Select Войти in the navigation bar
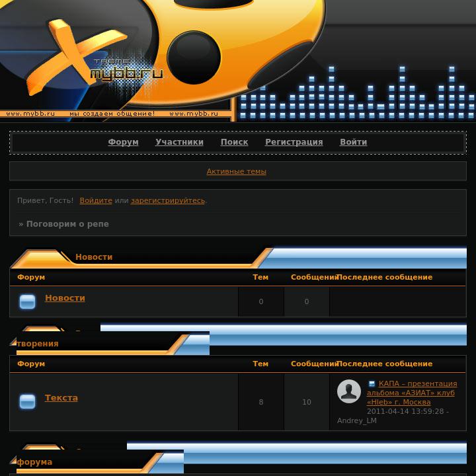 353,142
